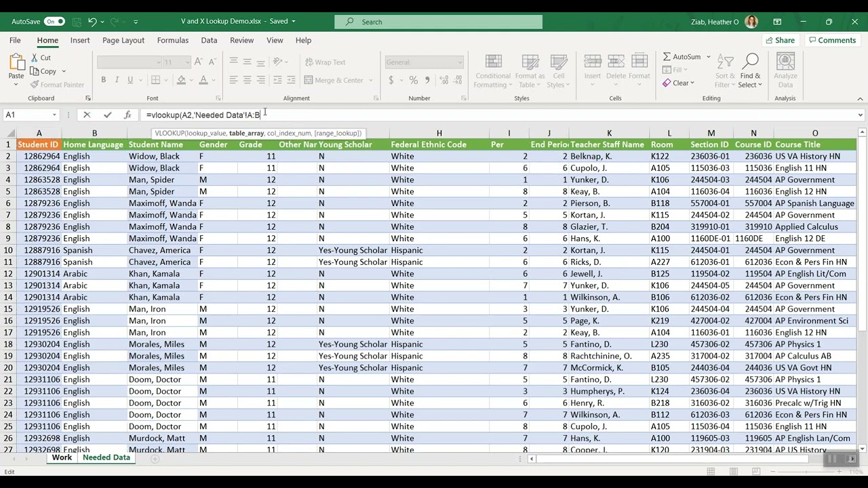The width and height of the screenshot is (868, 488).
Task: Expand the formula bar
Action: click(x=861, y=115)
